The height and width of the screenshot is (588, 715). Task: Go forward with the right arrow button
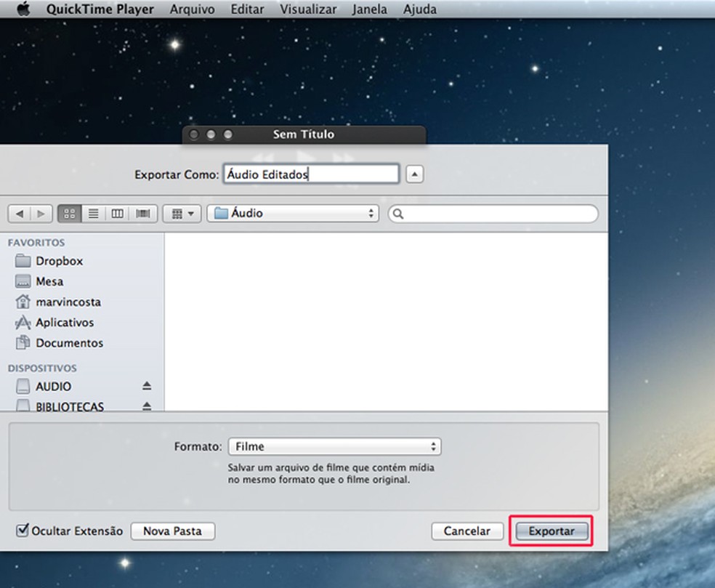tap(41, 214)
